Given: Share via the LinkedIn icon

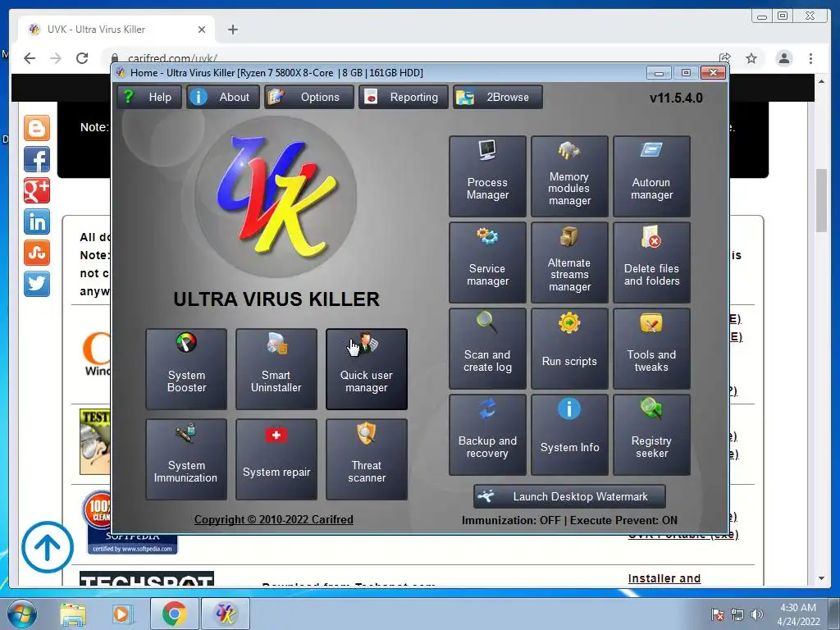Looking at the screenshot, I should click(37, 221).
